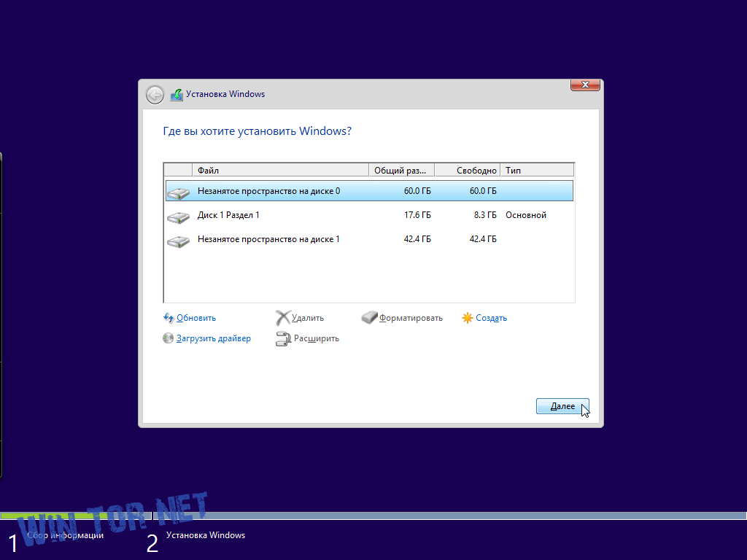Click the Обновить link
The height and width of the screenshot is (560, 747).
(x=196, y=318)
